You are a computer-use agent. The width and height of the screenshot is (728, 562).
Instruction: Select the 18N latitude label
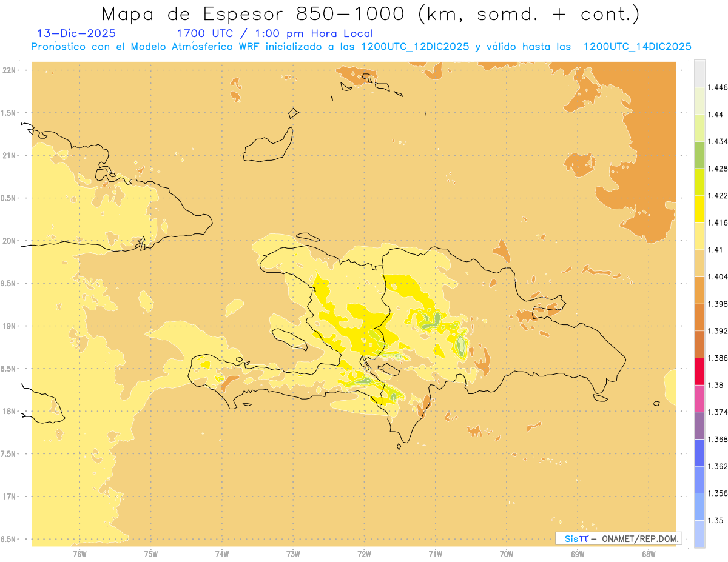click(x=10, y=412)
